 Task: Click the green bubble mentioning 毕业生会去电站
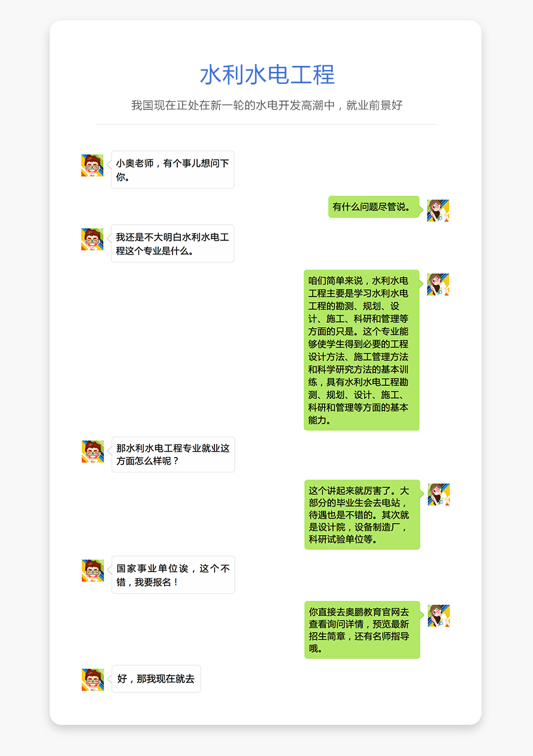[362, 515]
